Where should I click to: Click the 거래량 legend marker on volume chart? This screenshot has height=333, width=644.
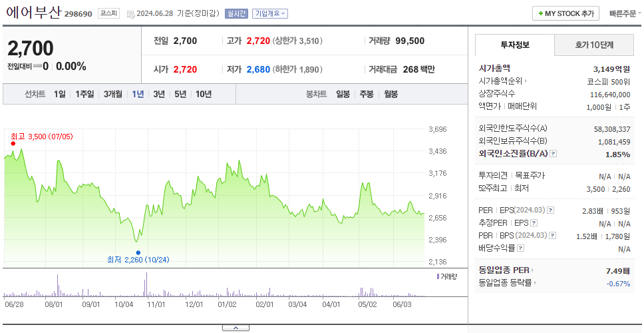pyautogui.click(x=438, y=276)
